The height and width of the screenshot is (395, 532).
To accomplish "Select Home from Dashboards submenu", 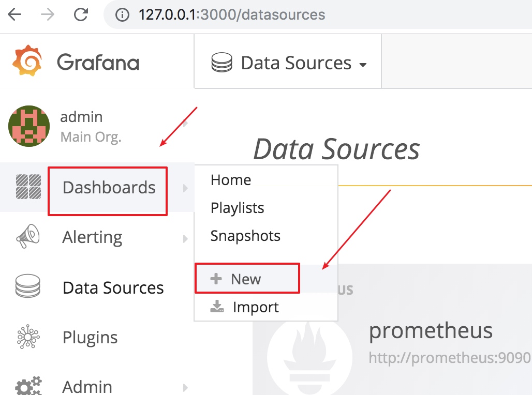I will click(231, 180).
